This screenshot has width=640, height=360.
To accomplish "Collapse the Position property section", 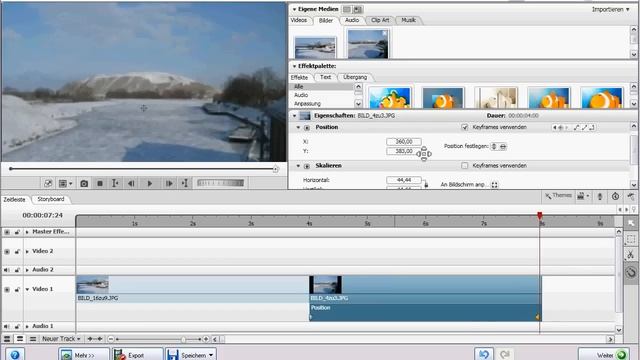I will point(298,127).
